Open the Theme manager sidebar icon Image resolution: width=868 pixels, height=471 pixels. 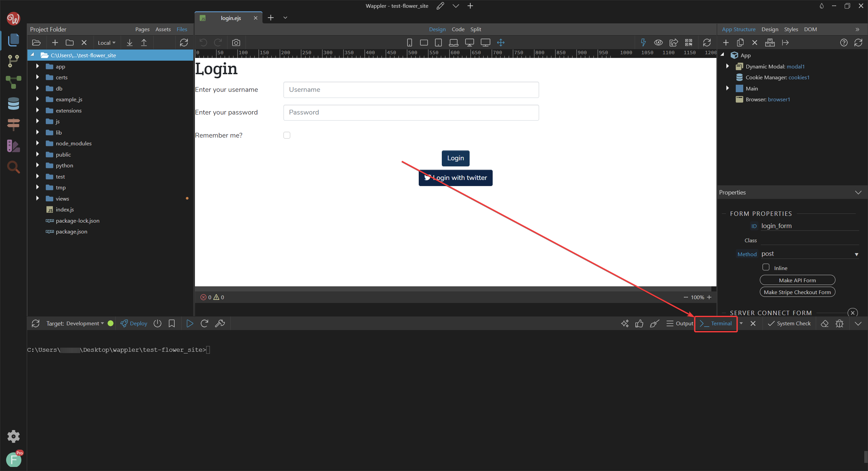13,146
